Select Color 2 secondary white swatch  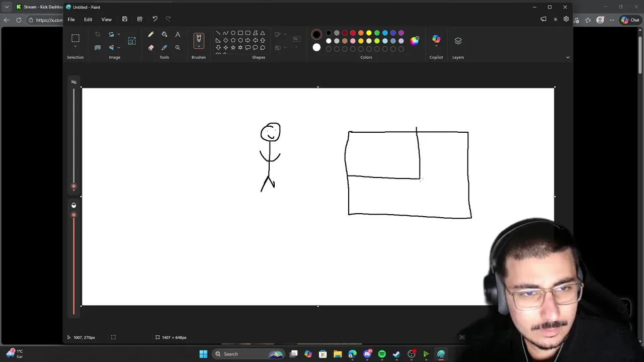tap(316, 48)
